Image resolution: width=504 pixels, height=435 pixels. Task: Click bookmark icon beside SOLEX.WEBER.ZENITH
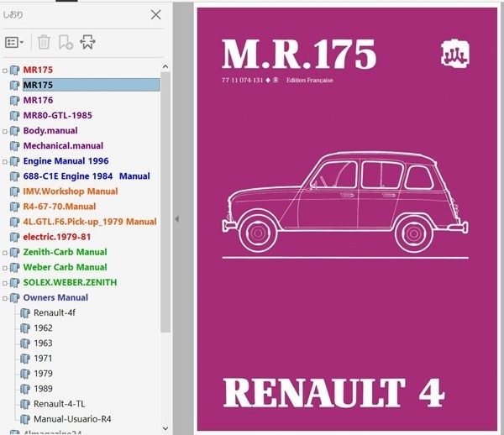tap(15, 283)
